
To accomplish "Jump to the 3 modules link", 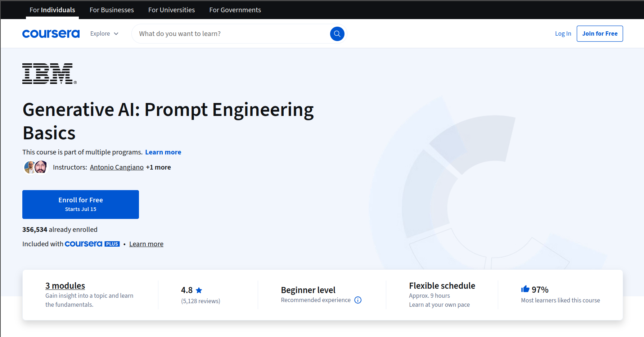I will click(x=65, y=286).
